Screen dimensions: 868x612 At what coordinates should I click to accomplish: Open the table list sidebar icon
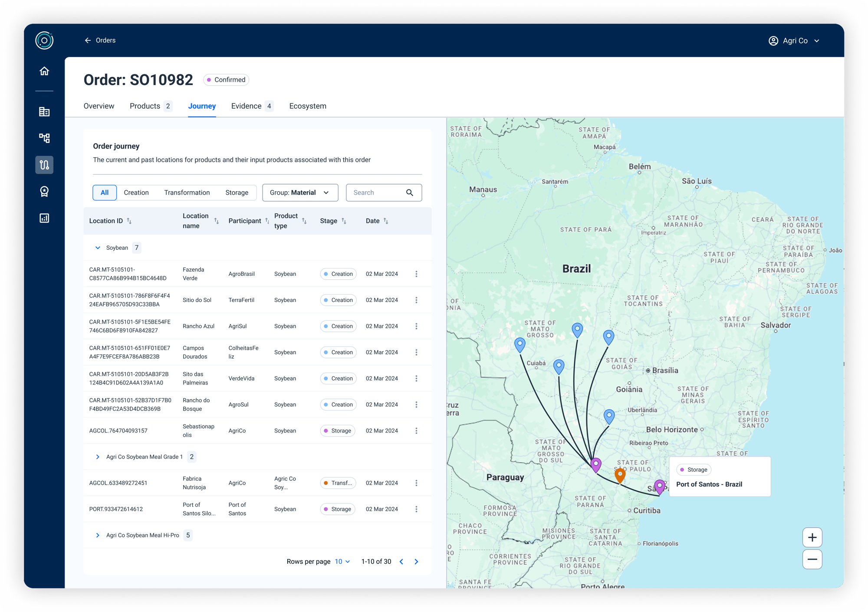(x=44, y=112)
